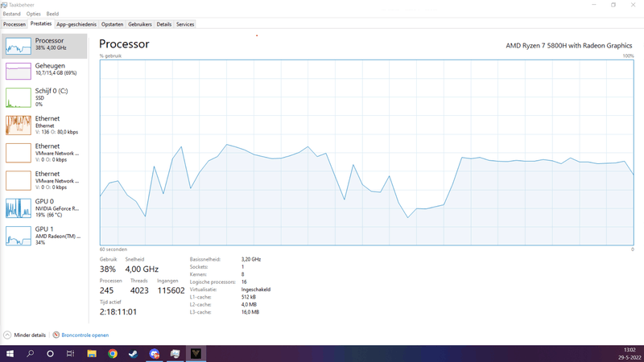Click the Taakbeheer title bar icon
The width and height of the screenshot is (644, 362).
[4, 5]
